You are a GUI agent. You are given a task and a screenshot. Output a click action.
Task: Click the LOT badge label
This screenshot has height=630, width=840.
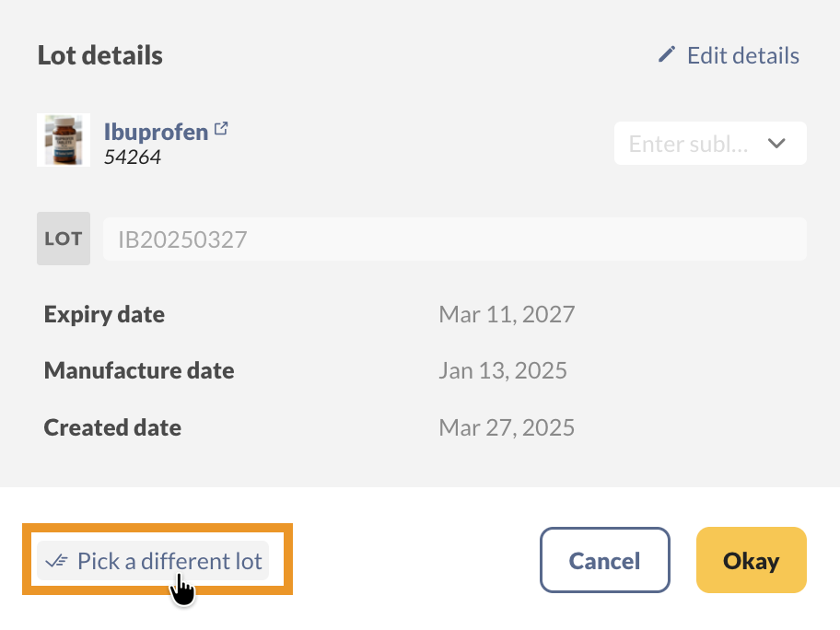pyautogui.click(x=63, y=239)
